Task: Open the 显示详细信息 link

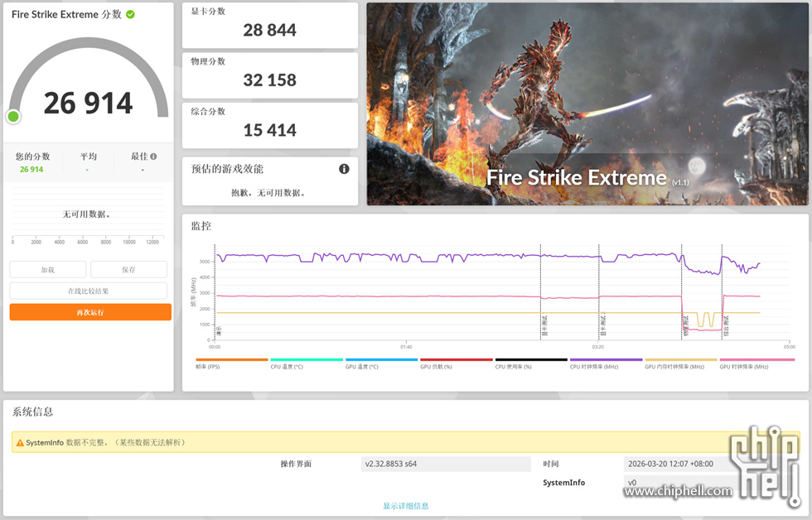Action: pos(405,506)
